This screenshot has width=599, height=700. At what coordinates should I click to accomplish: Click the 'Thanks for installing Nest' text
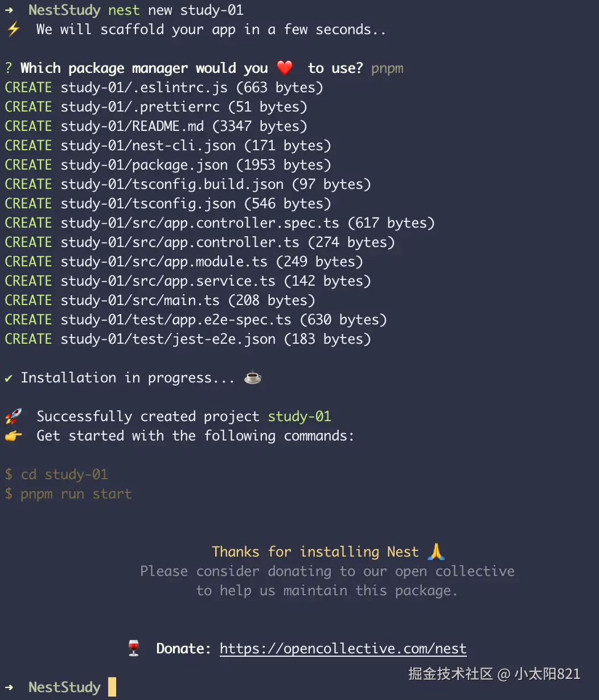(315, 552)
